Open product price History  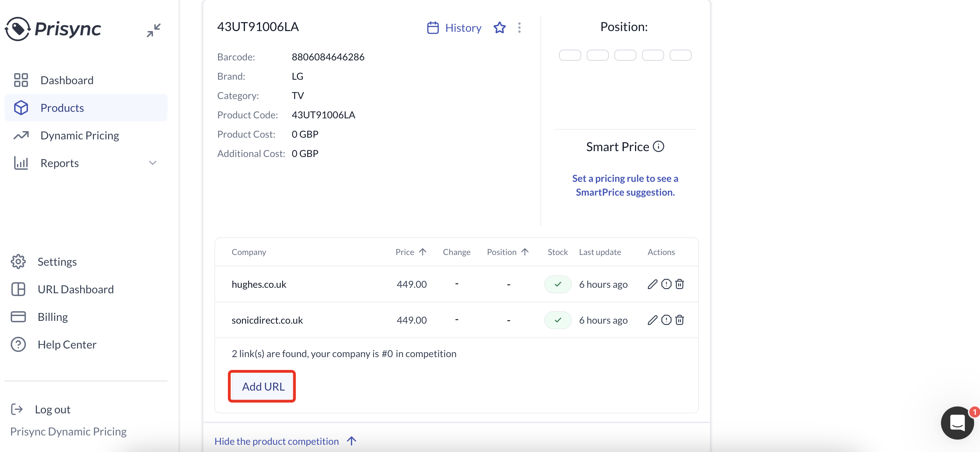coord(454,28)
